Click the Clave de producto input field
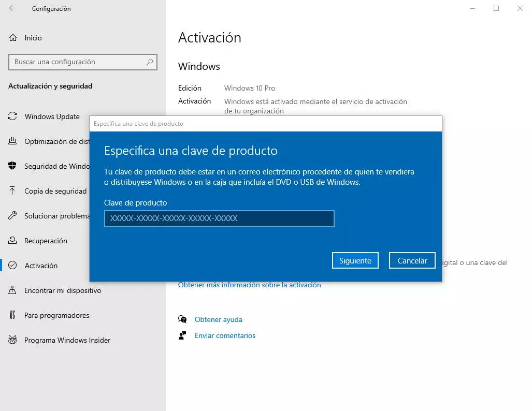 tap(219, 218)
